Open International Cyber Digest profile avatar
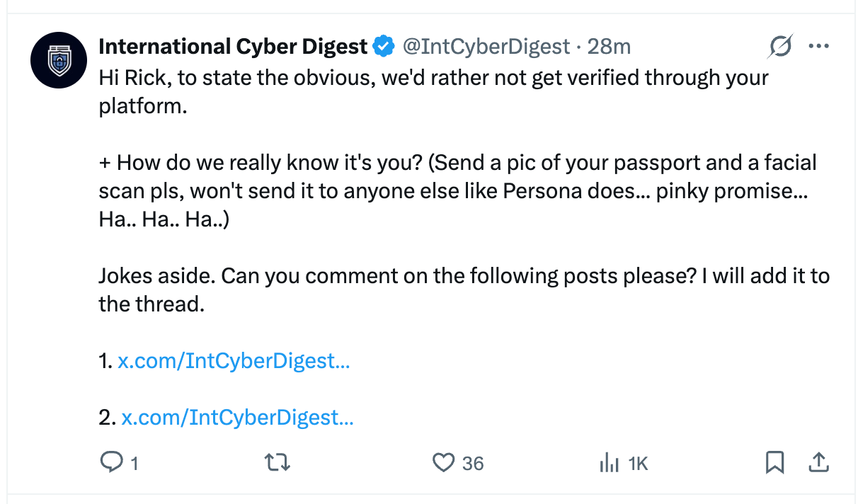The width and height of the screenshot is (858, 504). click(59, 62)
